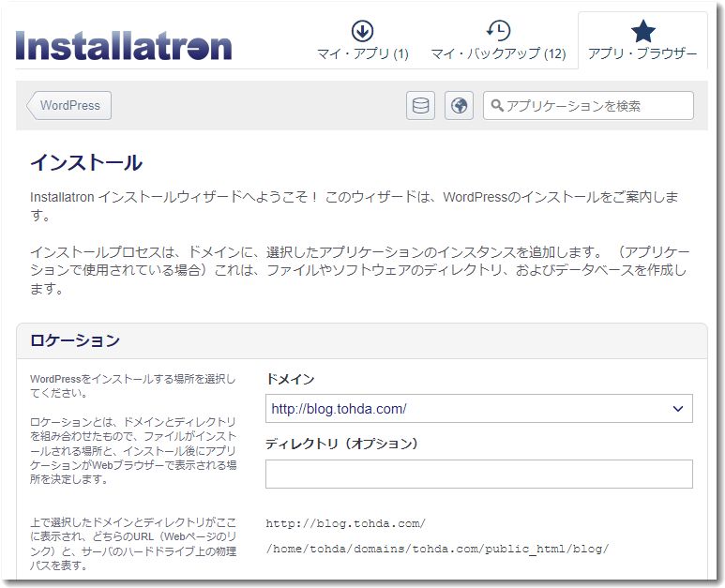This screenshot has width=725, height=588.
Task: Click the インストール heading
Action: [x=86, y=163]
